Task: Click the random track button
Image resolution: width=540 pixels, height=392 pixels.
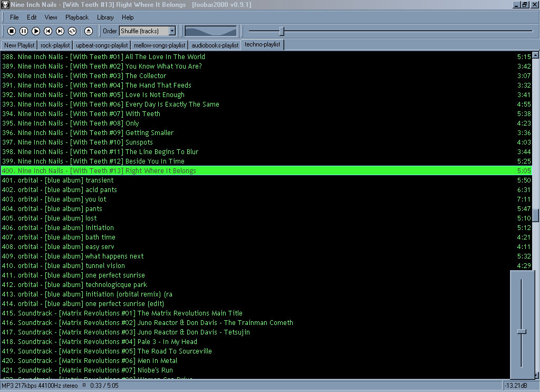Action: tap(72, 31)
